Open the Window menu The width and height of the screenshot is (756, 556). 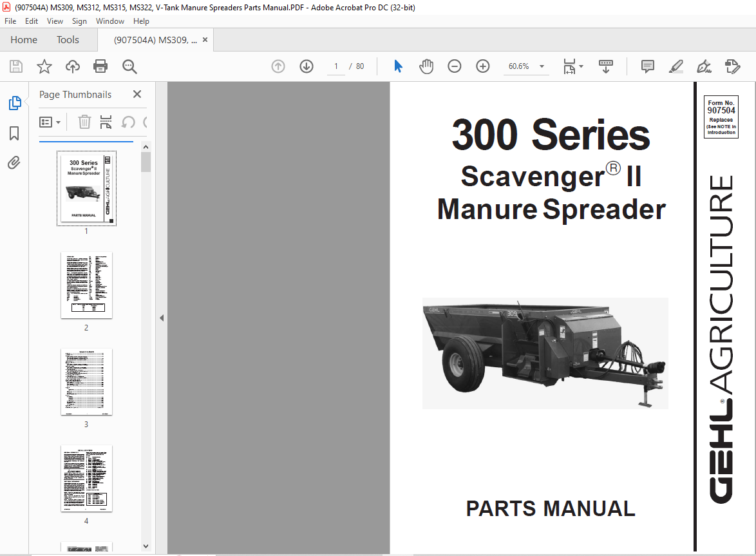point(110,21)
